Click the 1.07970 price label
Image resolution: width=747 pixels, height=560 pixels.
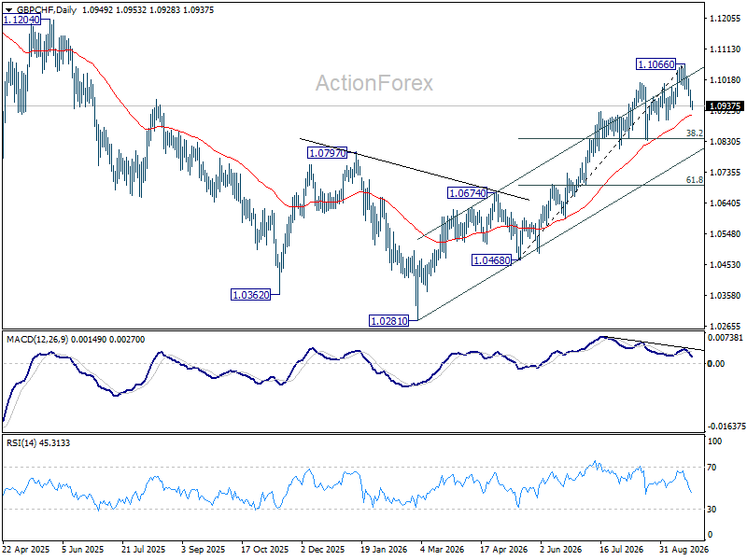tap(327, 153)
